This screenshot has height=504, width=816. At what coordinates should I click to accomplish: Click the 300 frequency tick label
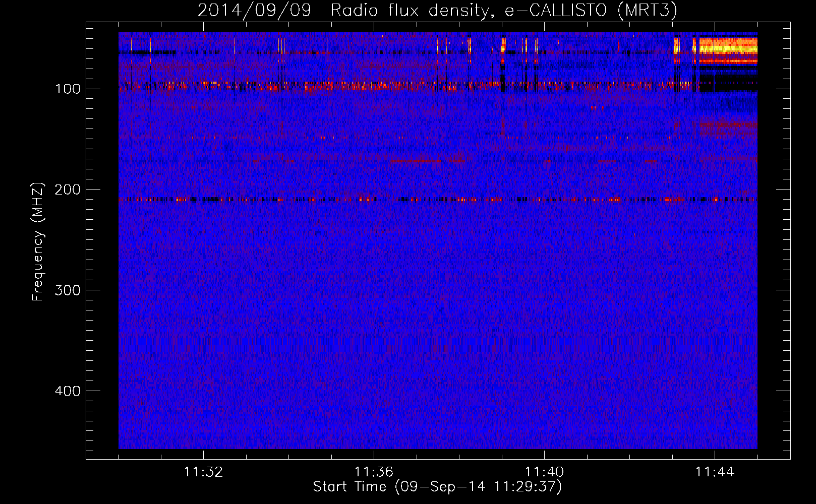68,290
